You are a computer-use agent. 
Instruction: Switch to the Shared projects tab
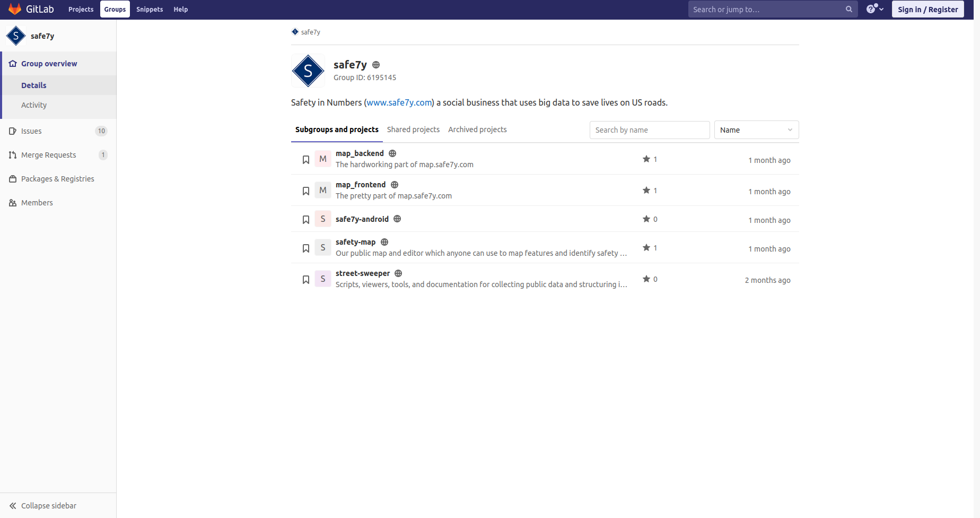coord(413,129)
